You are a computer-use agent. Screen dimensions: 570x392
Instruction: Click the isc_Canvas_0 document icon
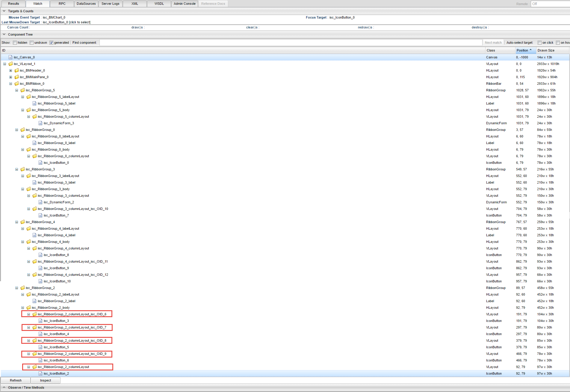pyautogui.click(x=10, y=57)
